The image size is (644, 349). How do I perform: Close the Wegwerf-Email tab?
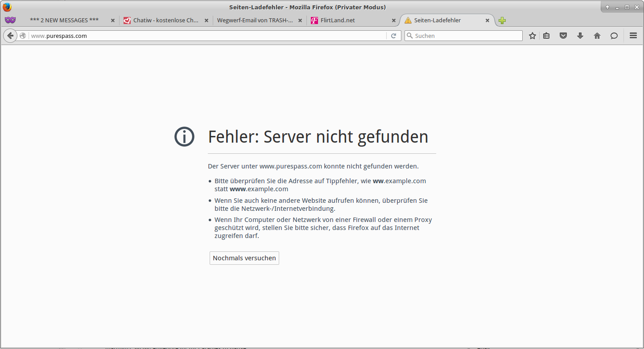[x=300, y=21]
